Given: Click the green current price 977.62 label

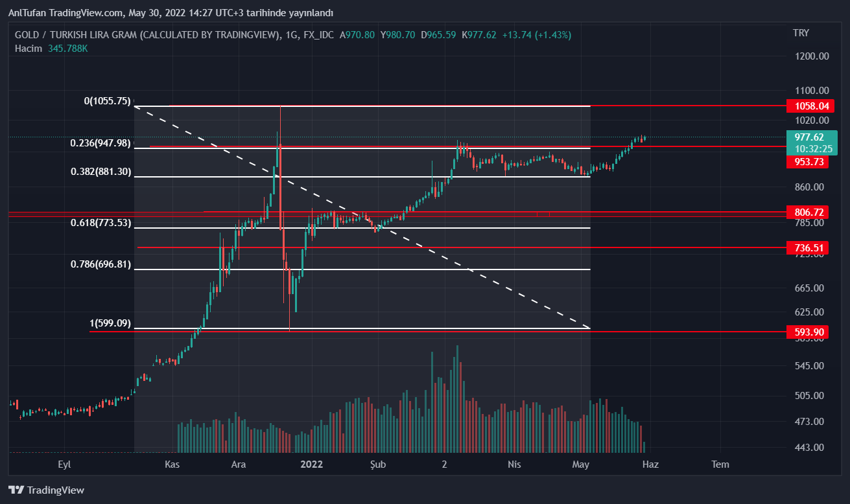Looking at the screenshot, I should pyautogui.click(x=809, y=137).
